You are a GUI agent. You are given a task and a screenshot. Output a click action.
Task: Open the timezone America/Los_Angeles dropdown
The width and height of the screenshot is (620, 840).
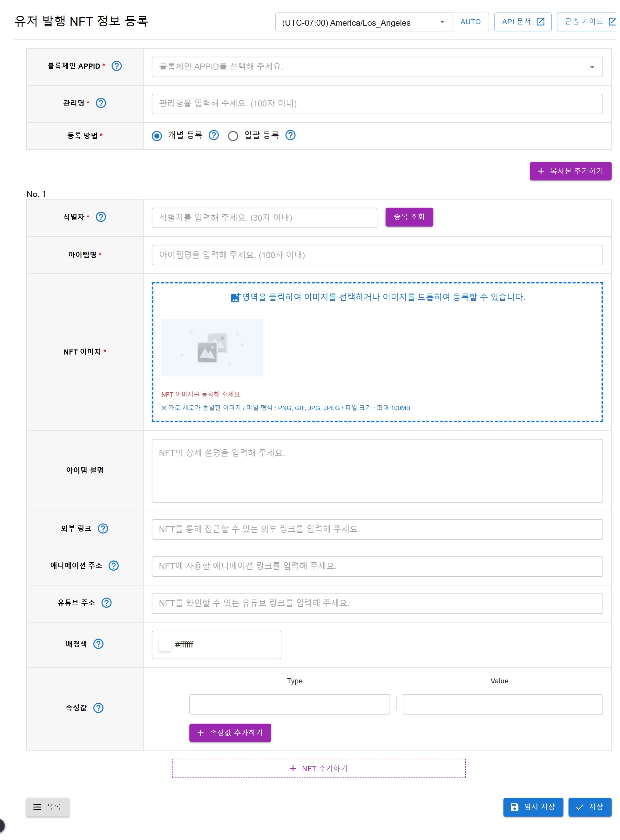click(364, 22)
